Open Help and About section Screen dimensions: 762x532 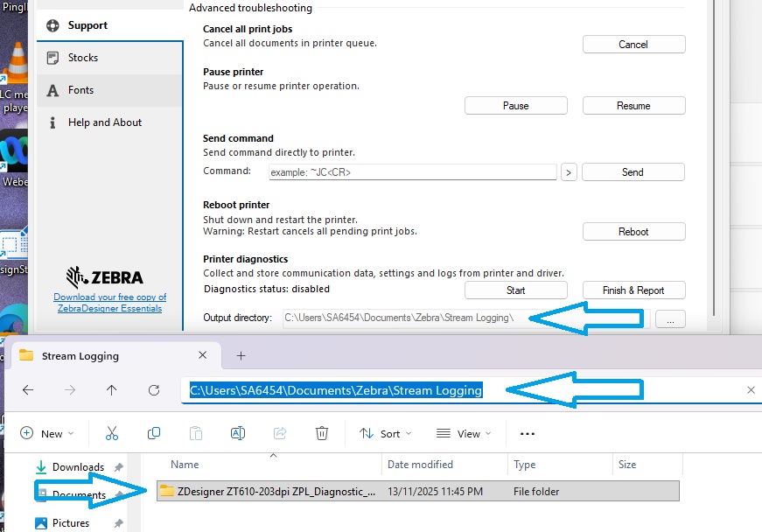pos(104,122)
